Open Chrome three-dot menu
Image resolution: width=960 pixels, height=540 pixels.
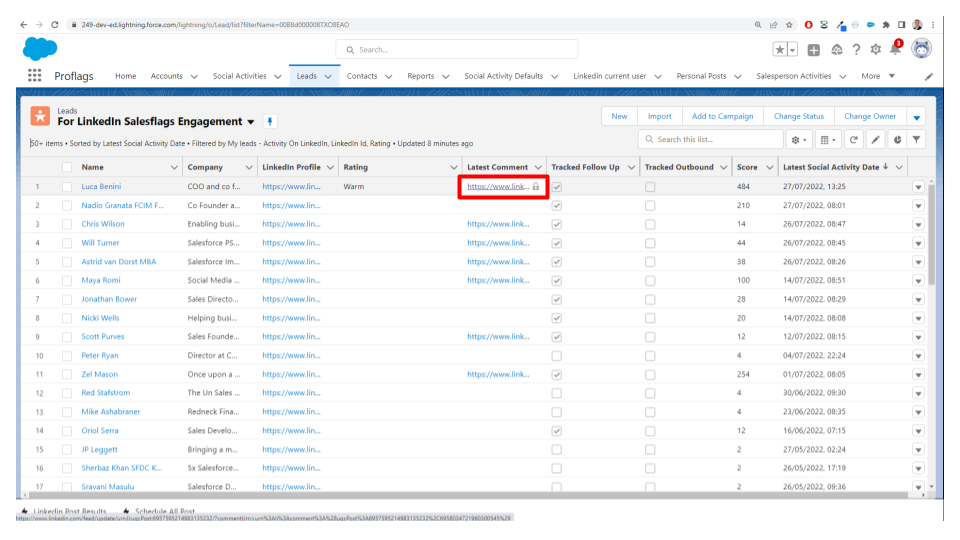tap(933, 25)
